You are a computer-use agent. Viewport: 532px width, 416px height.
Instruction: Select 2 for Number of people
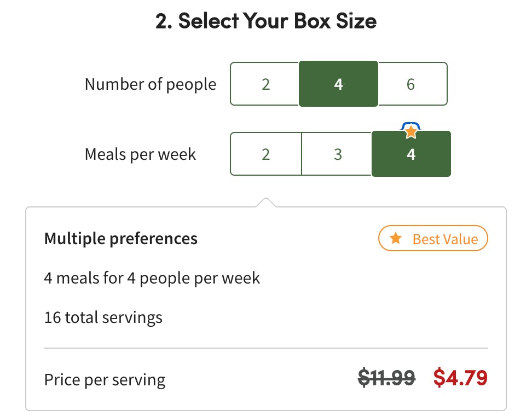click(265, 84)
